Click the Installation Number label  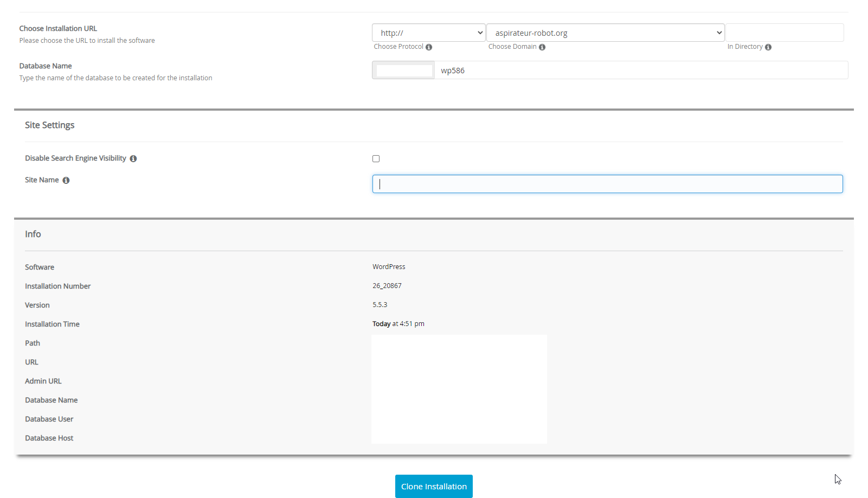point(57,286)
